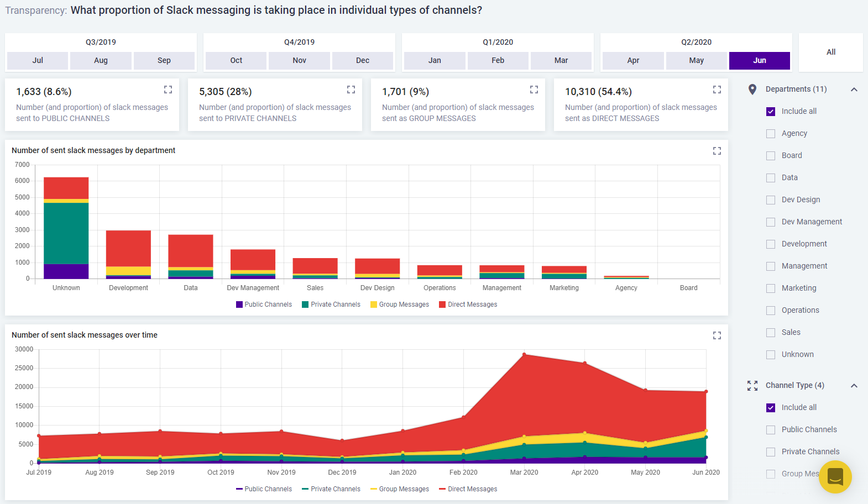The image size is (868, 504).
Task: Select the May month tab
Action: (x=697, y=61)
